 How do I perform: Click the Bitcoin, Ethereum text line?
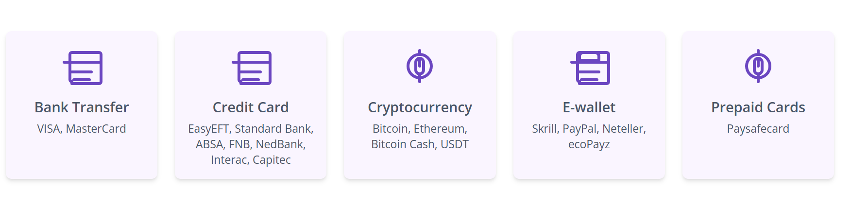point(420,129)
